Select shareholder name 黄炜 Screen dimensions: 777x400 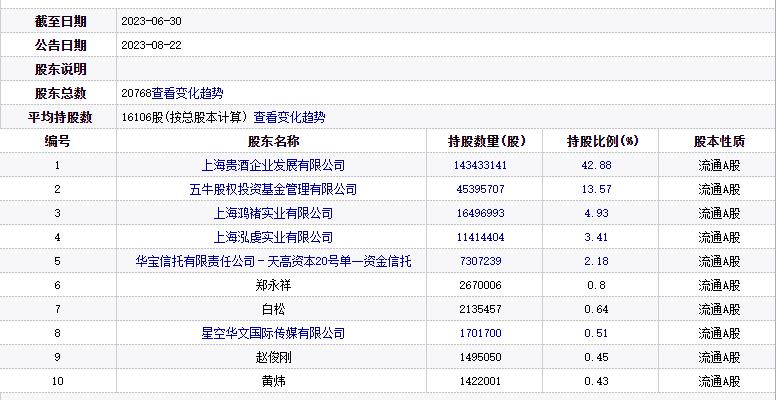tap(273, 381)
